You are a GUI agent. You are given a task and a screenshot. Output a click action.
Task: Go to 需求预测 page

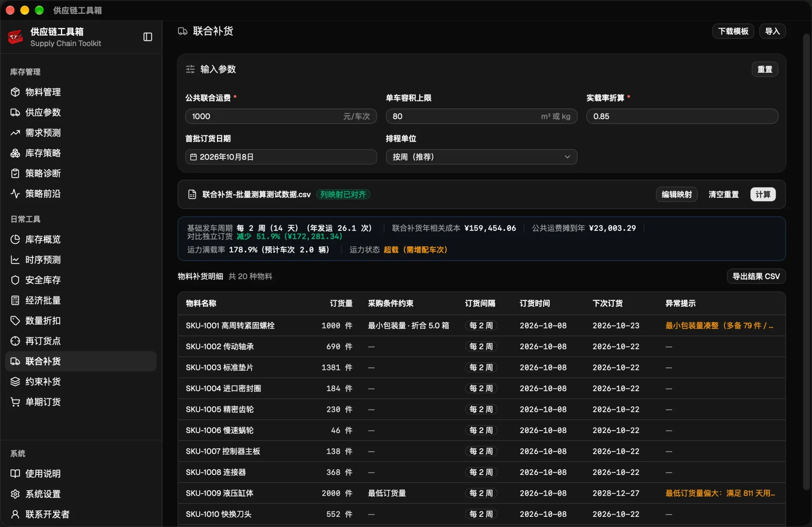point(81,132)
